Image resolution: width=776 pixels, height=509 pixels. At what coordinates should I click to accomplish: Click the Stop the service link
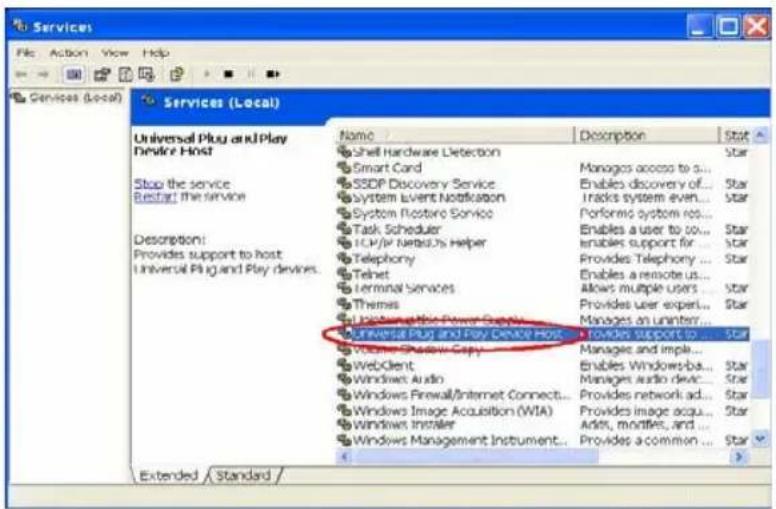tap(148, 184)
